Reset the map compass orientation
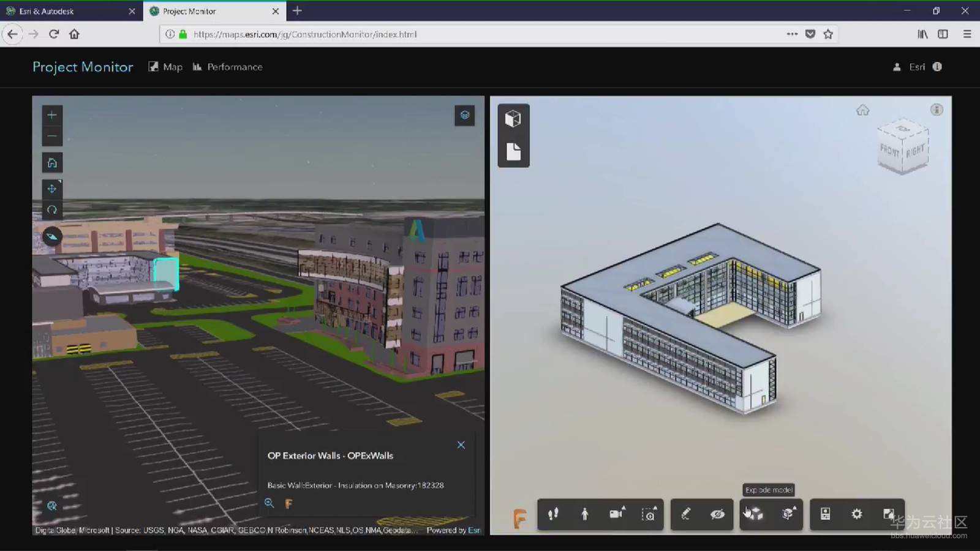This screenshot has width=980, height=551. pyautogui.click(x=52, y=236)
